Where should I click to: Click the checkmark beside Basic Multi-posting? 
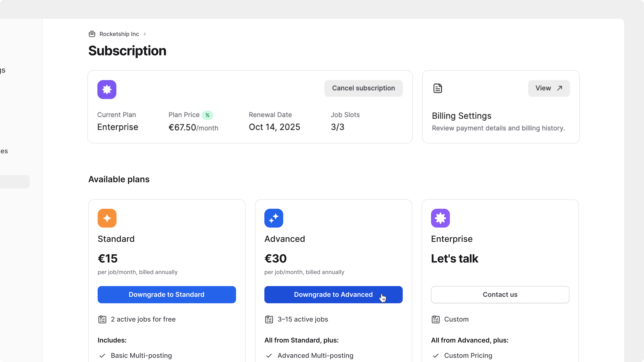(102, 356)
